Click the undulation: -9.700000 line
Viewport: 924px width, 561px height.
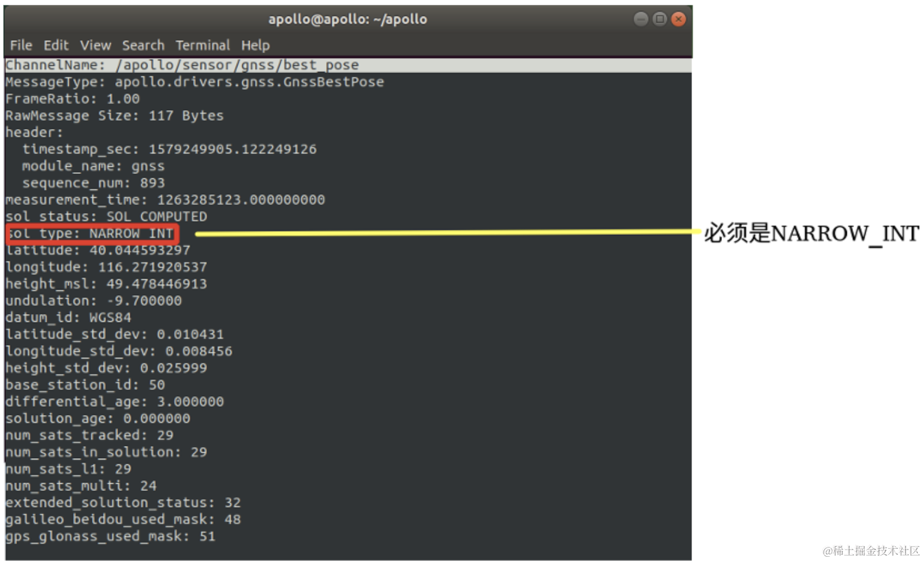(93, 301)
